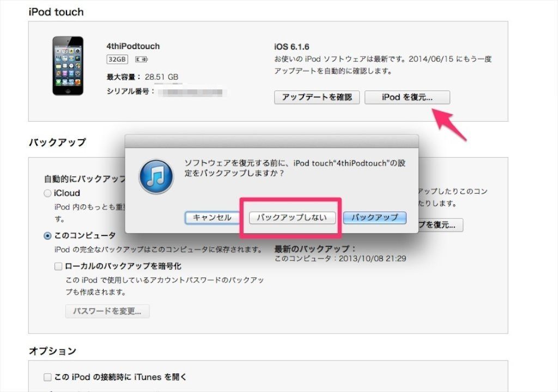Click the dialog title bar
The image size is (558, 392).
pyautogui.click(x=271, y=141)
